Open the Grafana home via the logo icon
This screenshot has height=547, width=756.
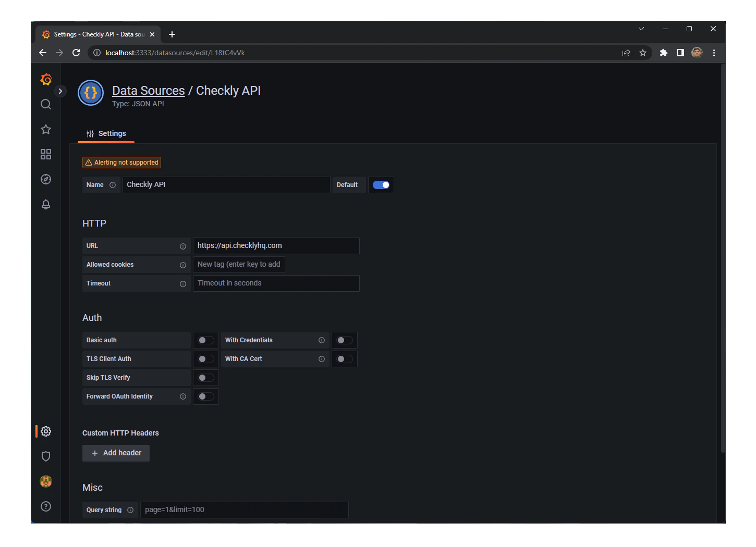click(x=46, y=79)
